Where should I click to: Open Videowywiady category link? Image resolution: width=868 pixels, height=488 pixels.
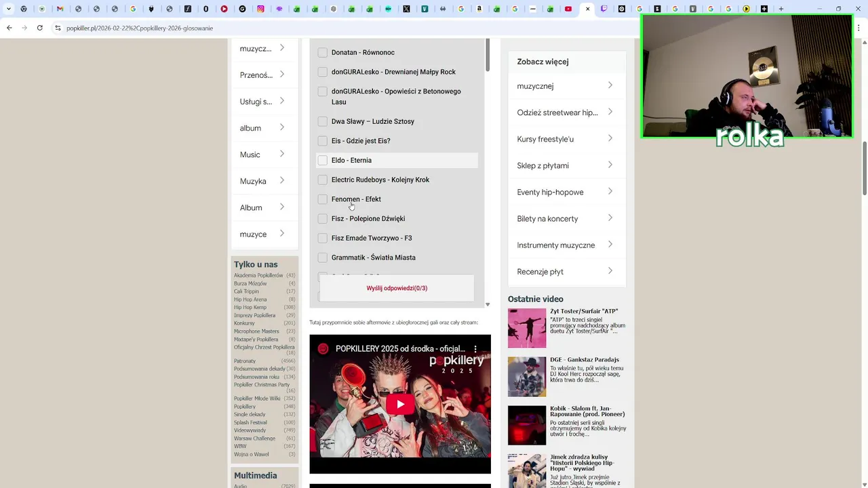click(250, 430)
